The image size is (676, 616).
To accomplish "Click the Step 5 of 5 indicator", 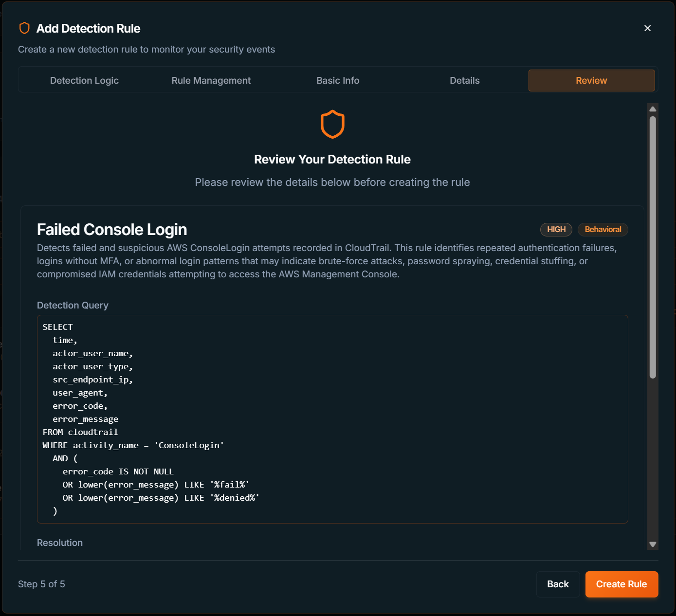I will click(41, 584).
